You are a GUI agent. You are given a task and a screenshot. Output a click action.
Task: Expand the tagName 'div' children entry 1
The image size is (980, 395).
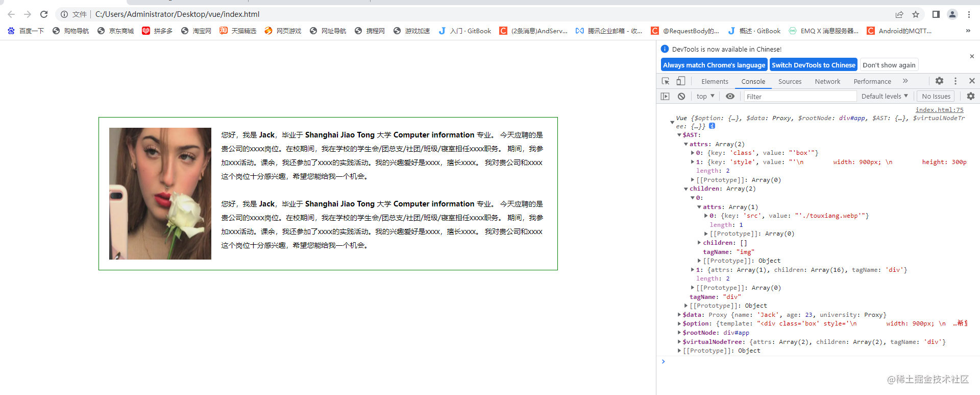click(x=692, y=270)
